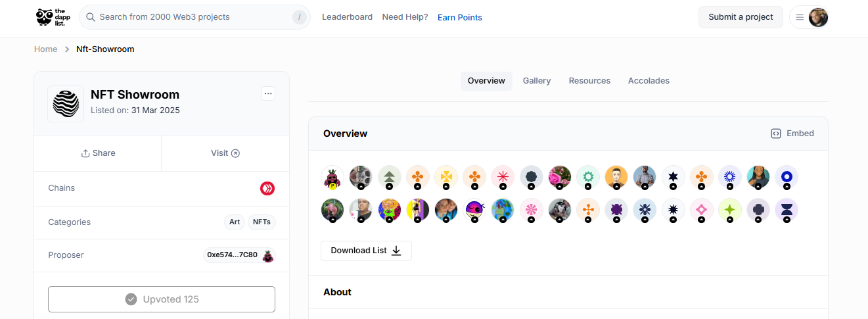The width and height of the screenshot is (868, 319).
Task: Open proposer address 0xe574...7C80
Action: (232, 255)
